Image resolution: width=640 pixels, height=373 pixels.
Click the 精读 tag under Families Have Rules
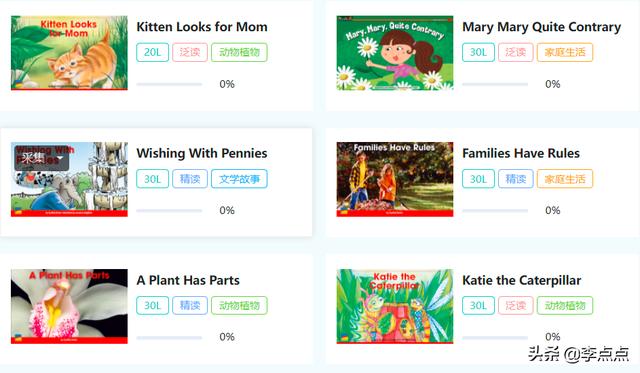(x=516, y=179)
